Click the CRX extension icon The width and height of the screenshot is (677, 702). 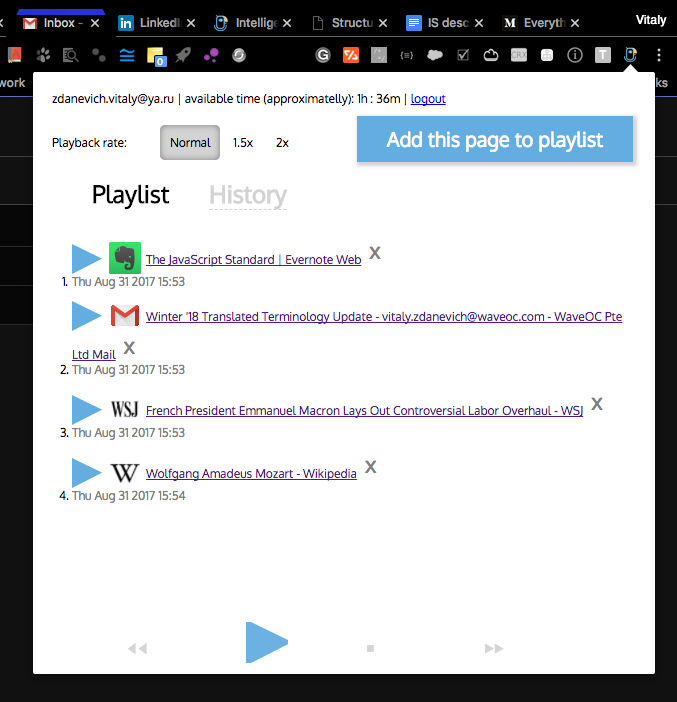[519, 55]
